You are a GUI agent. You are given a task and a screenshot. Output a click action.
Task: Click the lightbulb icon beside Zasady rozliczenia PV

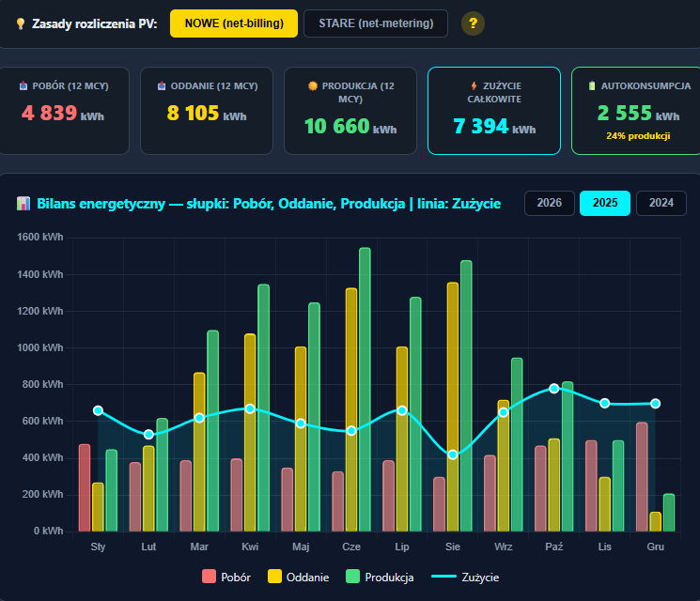[x=21, y=23]
